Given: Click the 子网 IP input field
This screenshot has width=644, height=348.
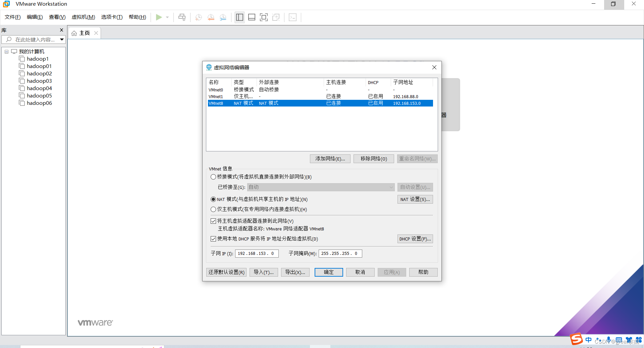Looking at the screenshot, I should (x=257, y=254).
